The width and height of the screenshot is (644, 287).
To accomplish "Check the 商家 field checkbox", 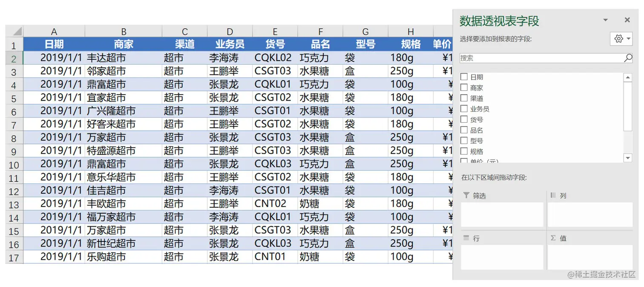I will point(464,87).
